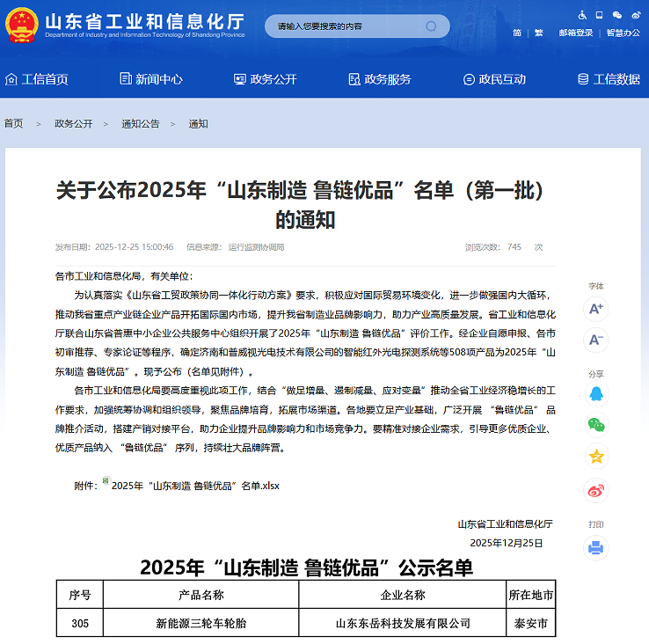This screenshot has width=649, height=644.
Task: Open the mobile version icon in the header
Action: (x=599, y=15)
